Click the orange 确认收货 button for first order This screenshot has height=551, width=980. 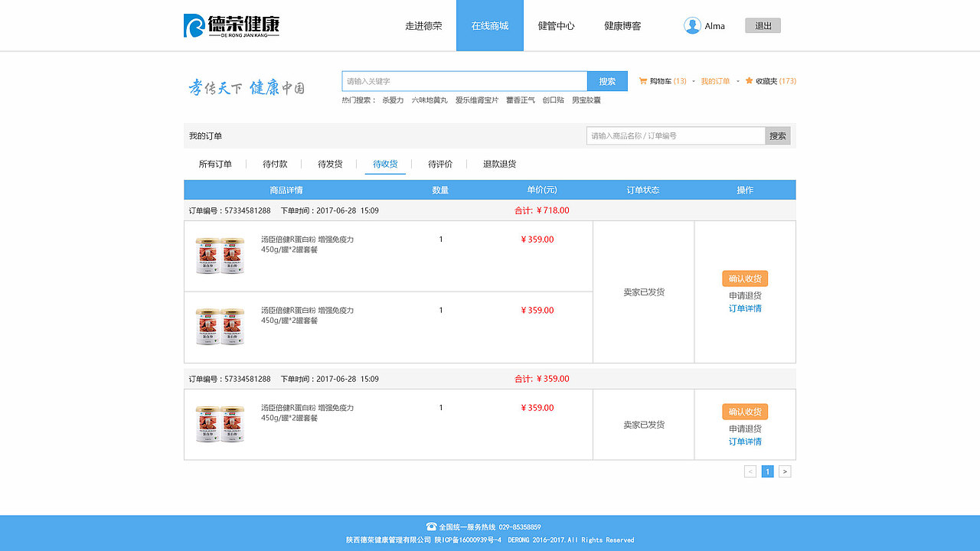coord(745,279)
